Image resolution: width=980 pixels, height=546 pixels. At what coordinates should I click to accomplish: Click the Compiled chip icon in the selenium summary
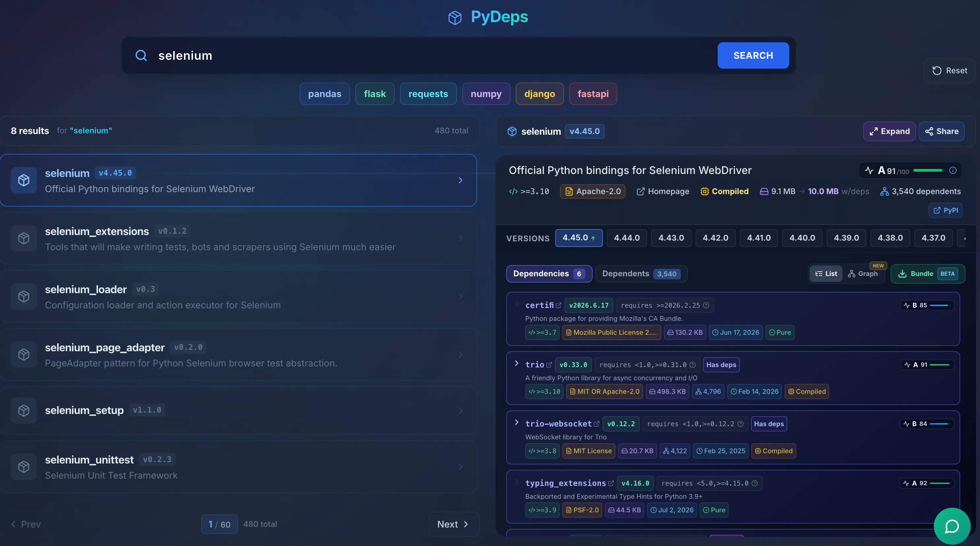point(704,192)
